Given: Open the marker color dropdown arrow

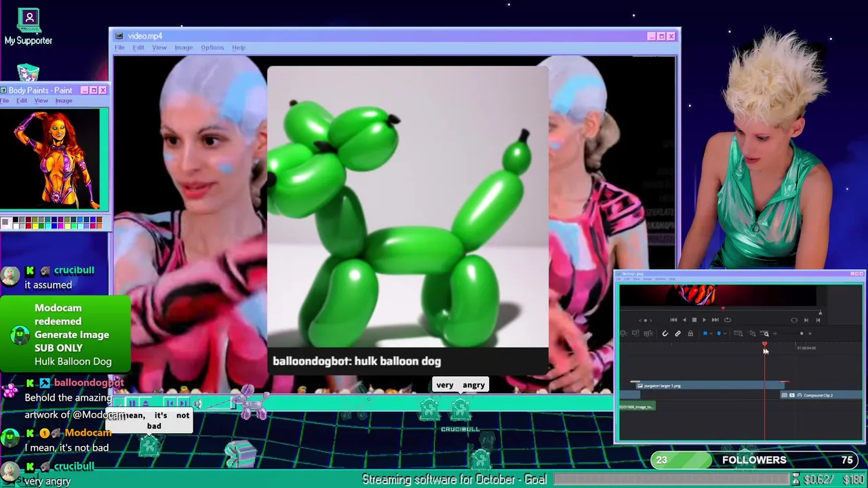Looking at the screenshot, I should pos(725,333).
